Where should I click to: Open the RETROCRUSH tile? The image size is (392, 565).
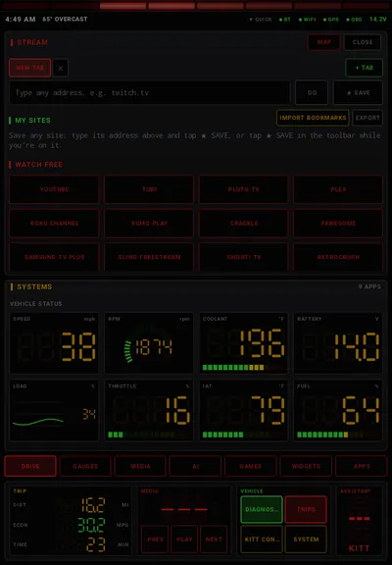[338, 257]
